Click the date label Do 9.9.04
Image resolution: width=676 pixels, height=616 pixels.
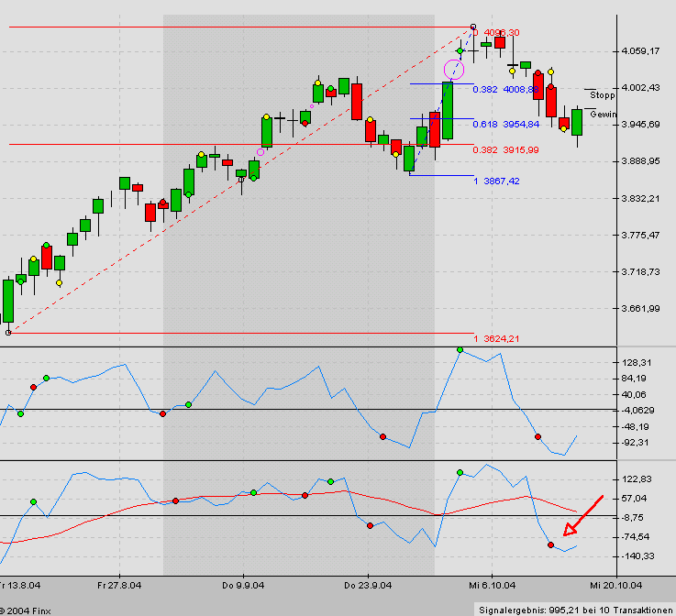click(243, 586)
